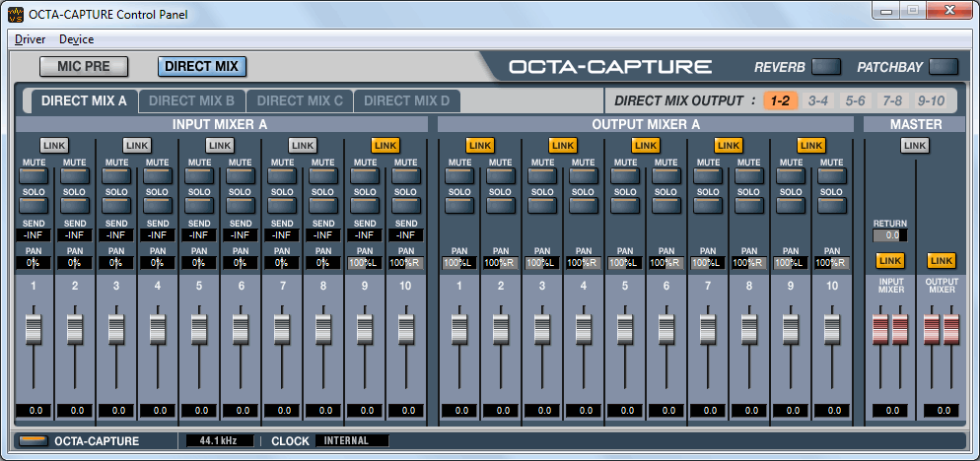Screen dimensions: 980x461
Task: Click the left red INPUT MIXER master fader
Action: coord(880,330)
